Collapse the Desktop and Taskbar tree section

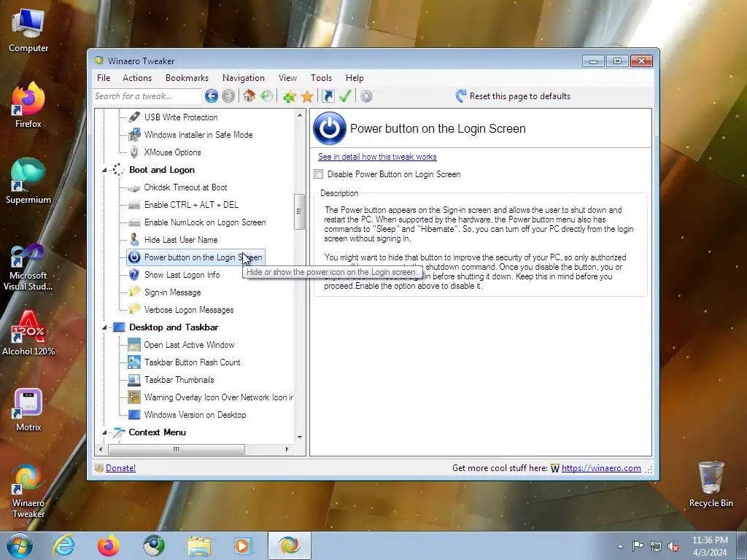coord(104,327)
